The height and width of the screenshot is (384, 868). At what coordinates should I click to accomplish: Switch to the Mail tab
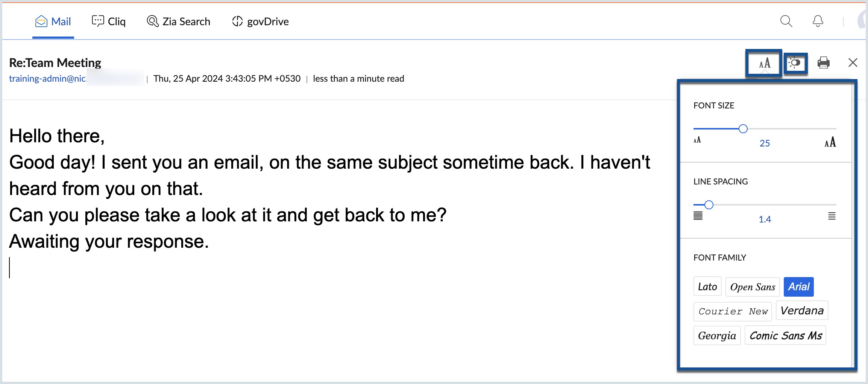[x=53, y=21]
